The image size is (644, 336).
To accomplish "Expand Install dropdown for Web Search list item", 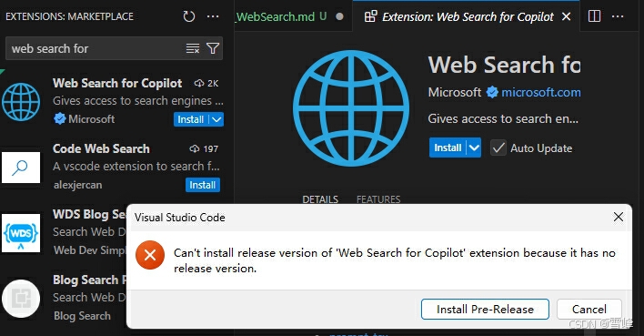I will (216, 119).
